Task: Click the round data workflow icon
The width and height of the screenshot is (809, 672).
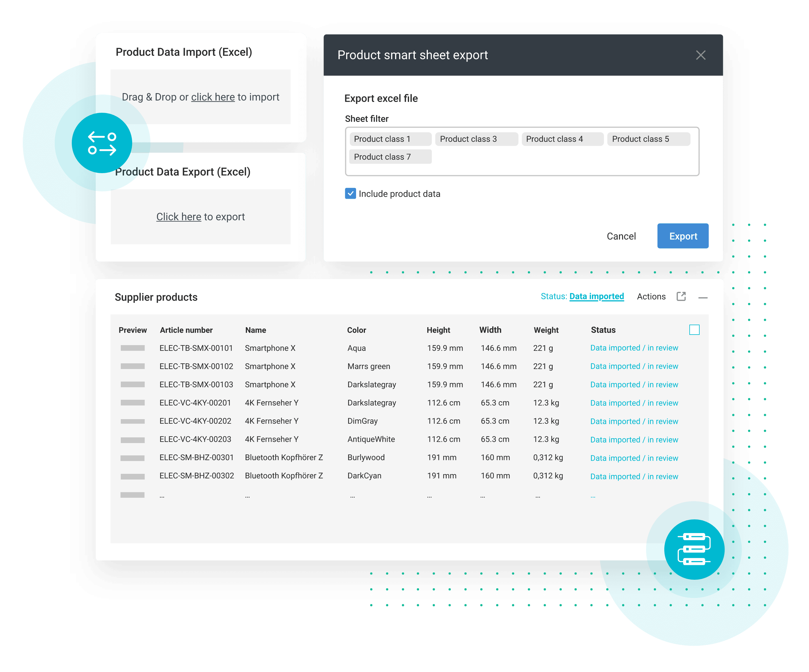Action: 694,549
